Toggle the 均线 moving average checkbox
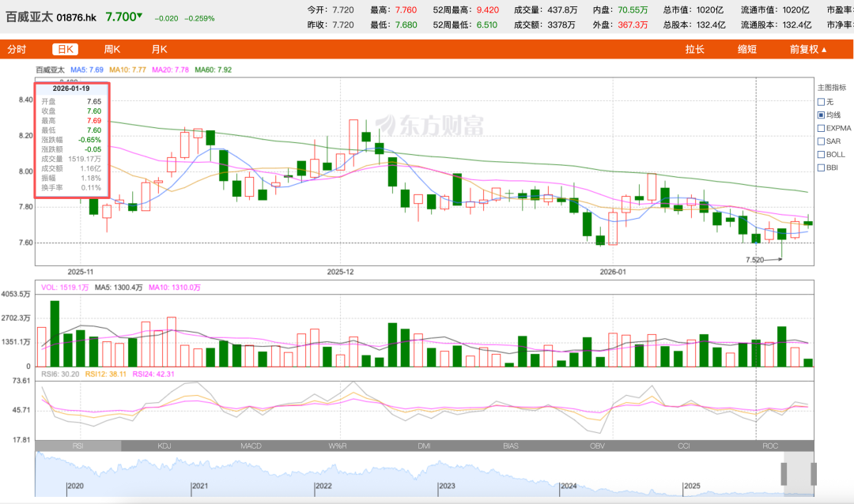The width and height of the screenshot is (854, 504). point(822,115)
